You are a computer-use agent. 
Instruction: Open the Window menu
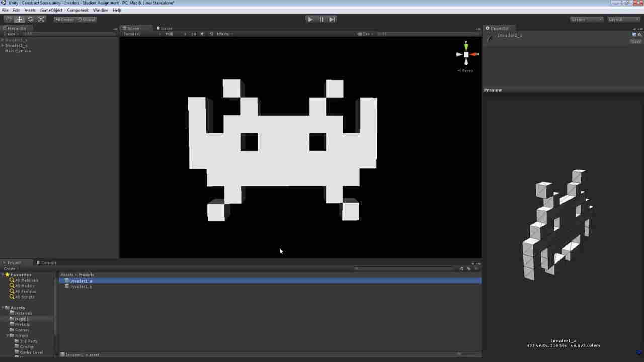pos(101,10)
